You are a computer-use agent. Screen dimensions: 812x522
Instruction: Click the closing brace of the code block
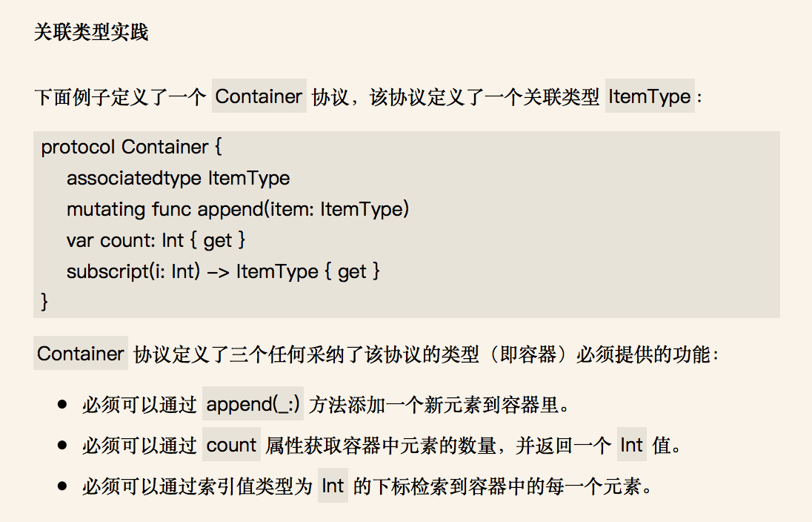[44, 301]
